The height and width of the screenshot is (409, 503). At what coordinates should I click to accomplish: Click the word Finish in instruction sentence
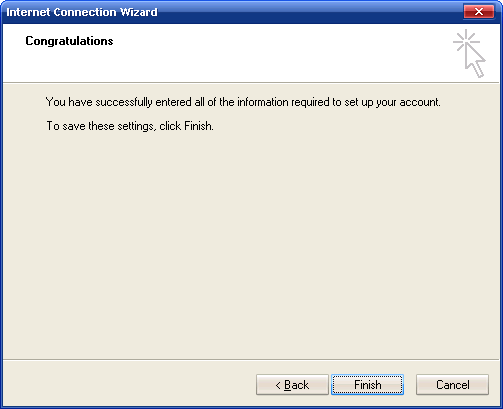pyautogui.click(x=198, y=126)
